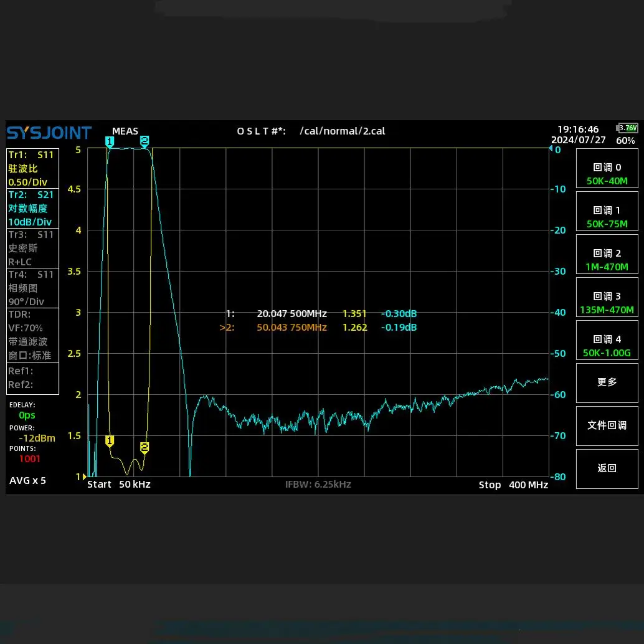This screenshot has width=644, height=644.
Task: Open the Ref1/Ref2 reference box
Action: coord(32,378)
